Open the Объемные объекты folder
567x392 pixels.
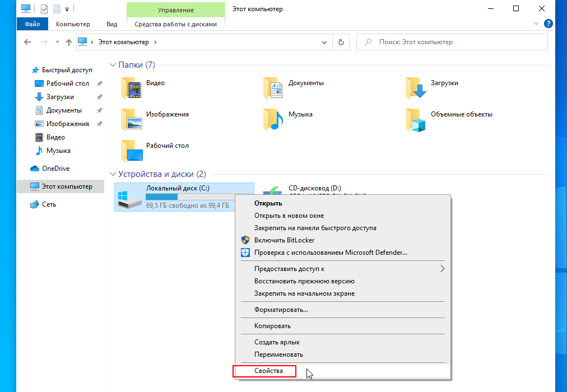pyautogui.click(x=416, y=119)
